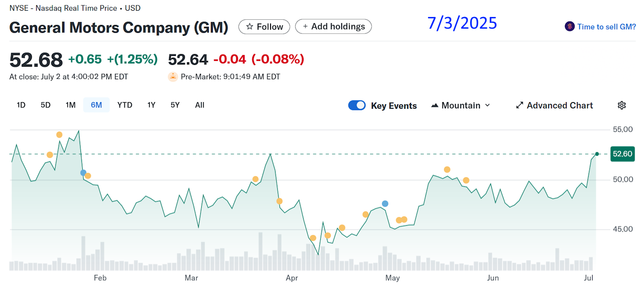Viewport: 644px width, 296px height.
Task: Click 'Pre-Market: 9:01:49 AM EDT' text
Action: (230, 77)
